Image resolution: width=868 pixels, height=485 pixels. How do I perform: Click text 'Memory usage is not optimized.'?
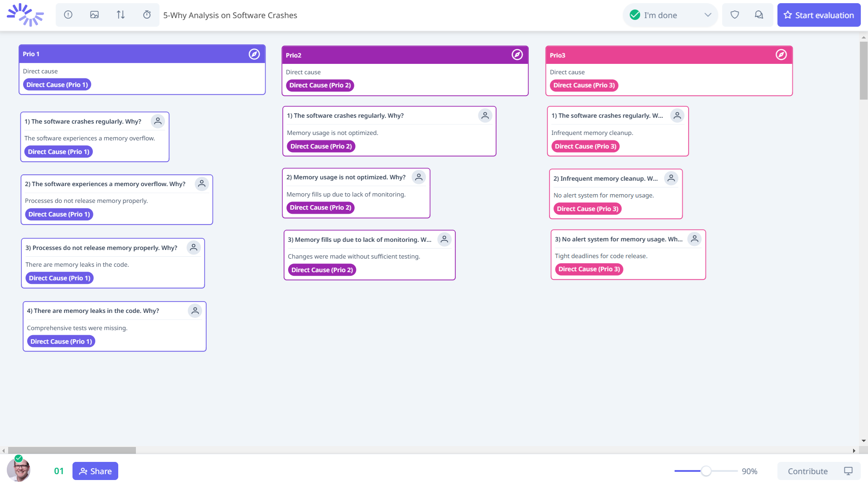[333, 133]
